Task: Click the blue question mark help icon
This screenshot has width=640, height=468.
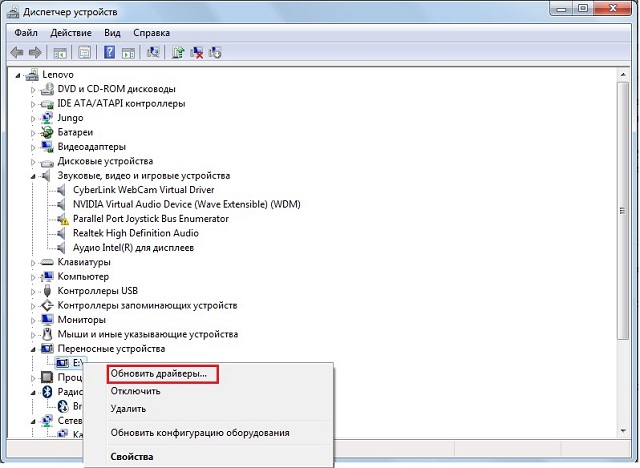Action: [x=110, y=52]
